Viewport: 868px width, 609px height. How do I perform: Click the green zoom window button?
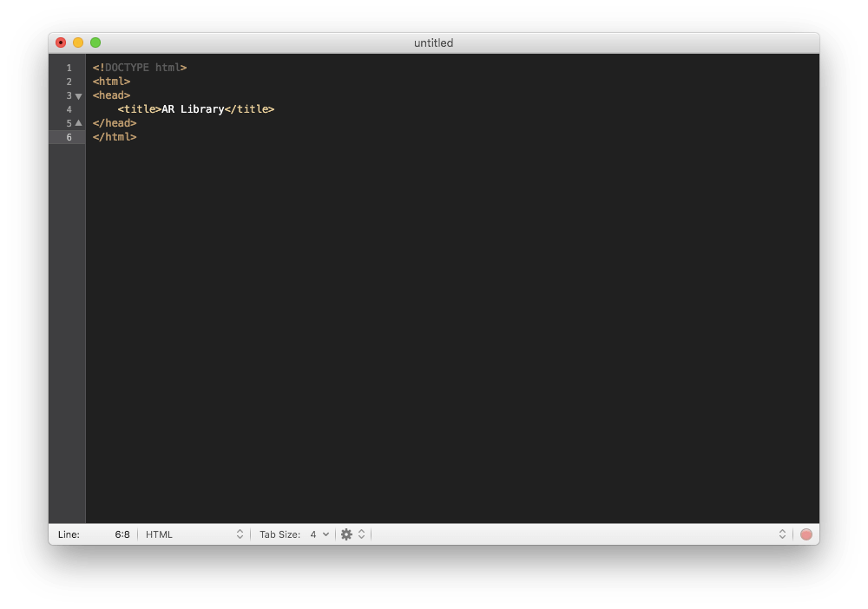[95, 43]
